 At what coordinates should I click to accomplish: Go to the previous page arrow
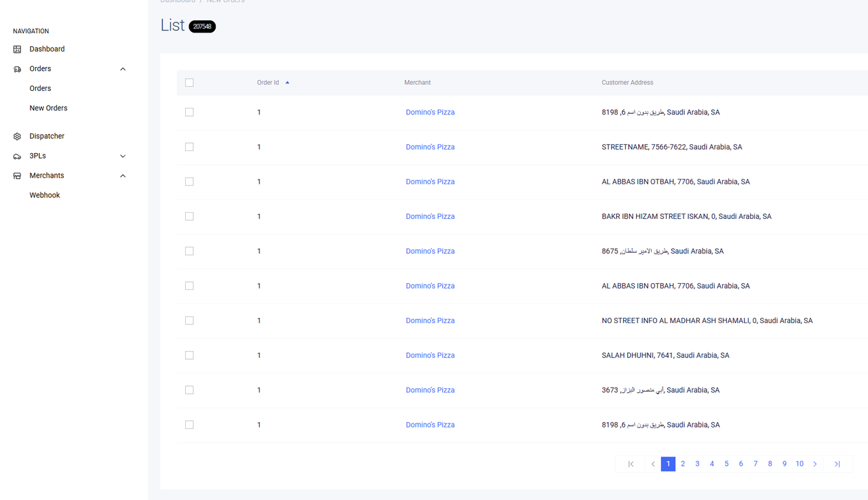[653, 464]
